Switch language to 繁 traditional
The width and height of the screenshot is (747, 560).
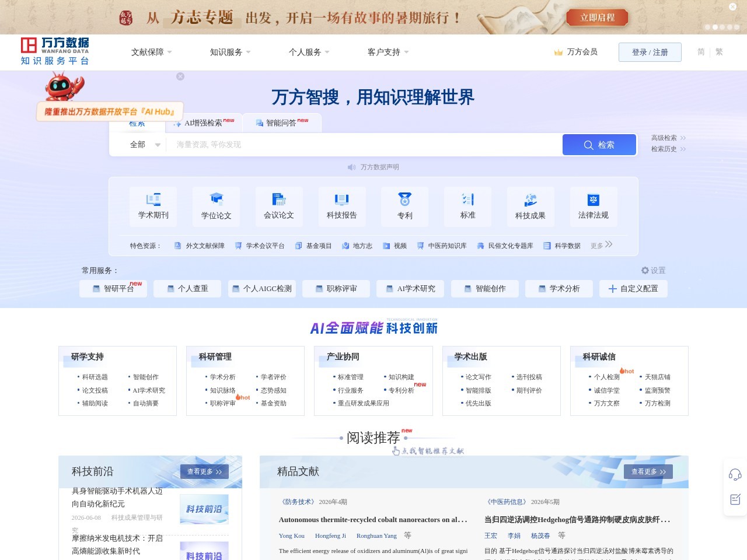point(719,52)
